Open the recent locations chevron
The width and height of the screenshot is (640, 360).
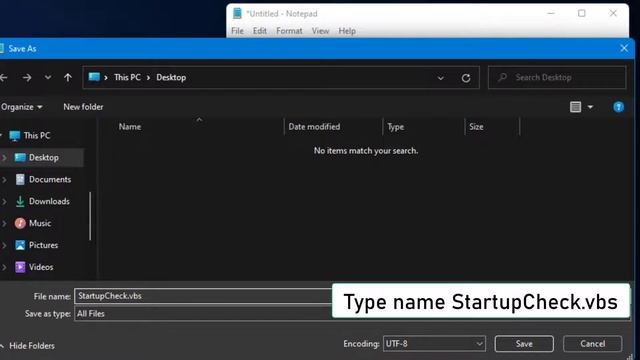click(x=48, y=77)
